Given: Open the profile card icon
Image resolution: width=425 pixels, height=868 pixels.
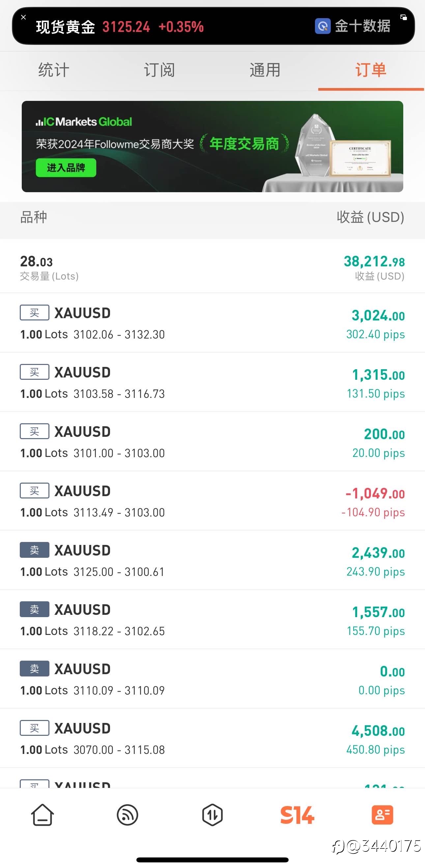Looking at the screenshot, I should click(x=382, y=815).
